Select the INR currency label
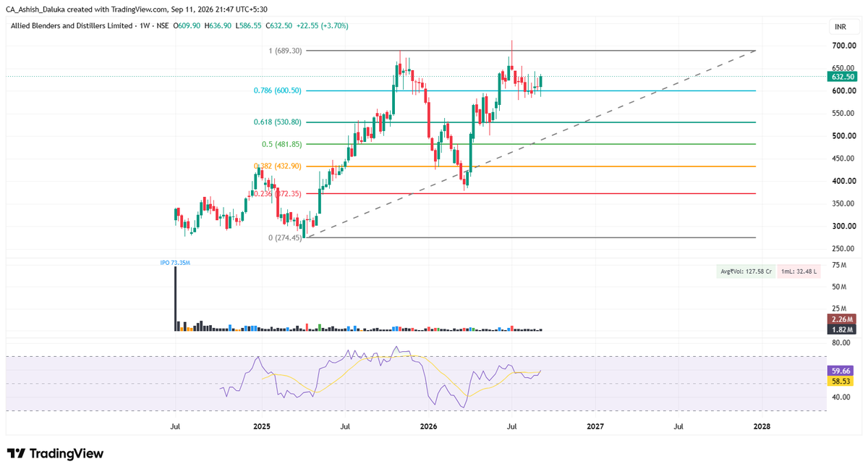The height and width of the screenshot is (472, 868). pos(841,26)
